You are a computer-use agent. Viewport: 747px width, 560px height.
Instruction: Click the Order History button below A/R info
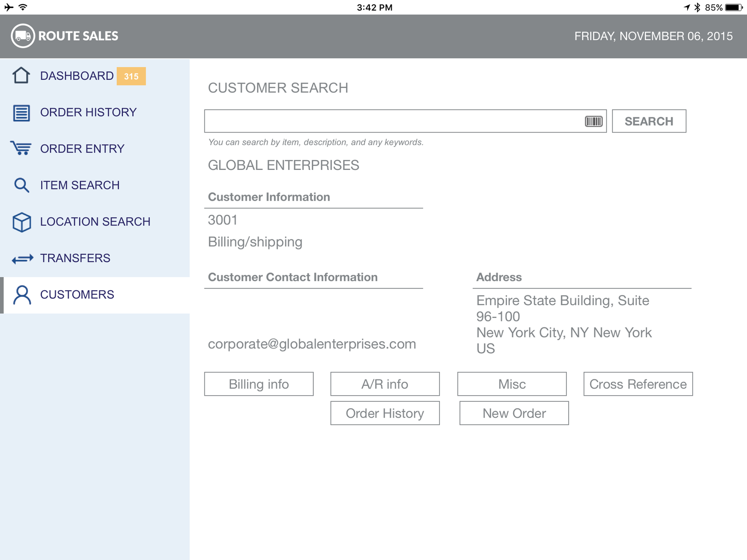[385, 413]
